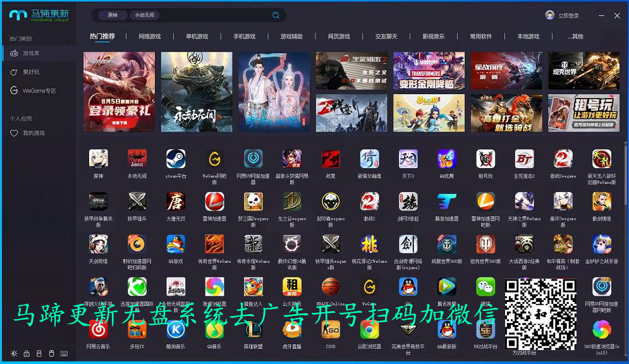The image size is (629, 364).
Task: Switch to the 单机游戏 tab
Action: [x=197, y=37]
